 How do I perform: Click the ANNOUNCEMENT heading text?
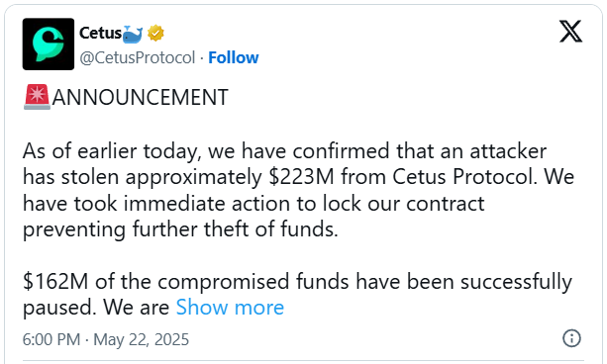tap(141, 98)
